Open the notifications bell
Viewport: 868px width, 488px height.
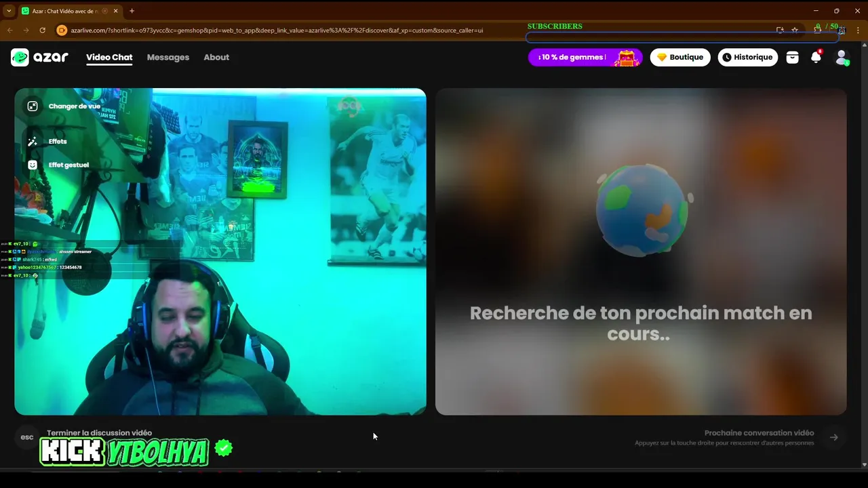(816, 57)
